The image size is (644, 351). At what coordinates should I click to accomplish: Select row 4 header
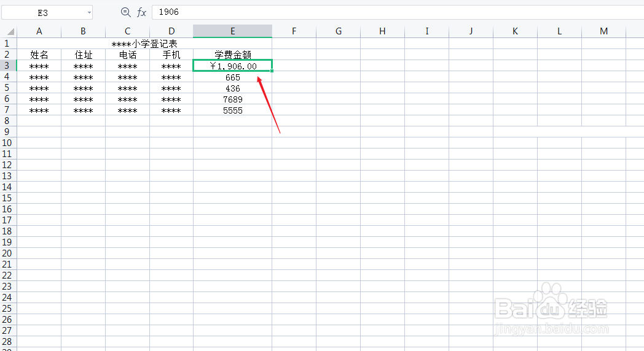[7, 76]
